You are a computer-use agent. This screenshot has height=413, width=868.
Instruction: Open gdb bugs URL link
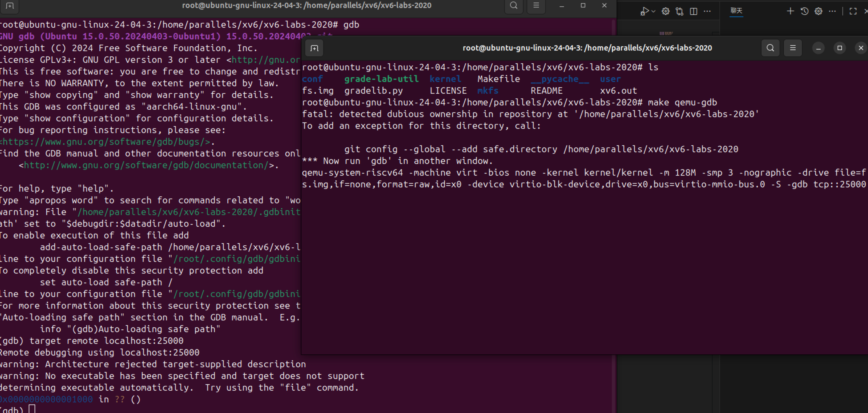click(106, 142)
